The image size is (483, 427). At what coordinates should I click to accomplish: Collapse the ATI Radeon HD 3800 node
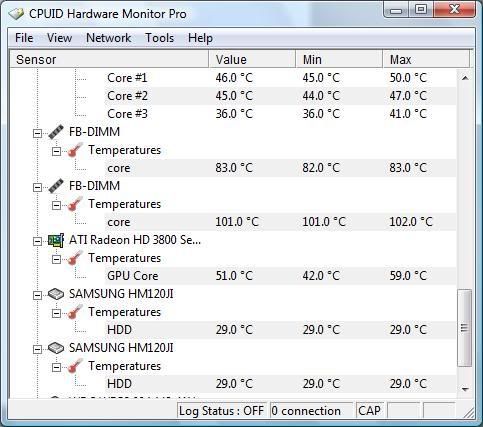(x=37, y=241)
